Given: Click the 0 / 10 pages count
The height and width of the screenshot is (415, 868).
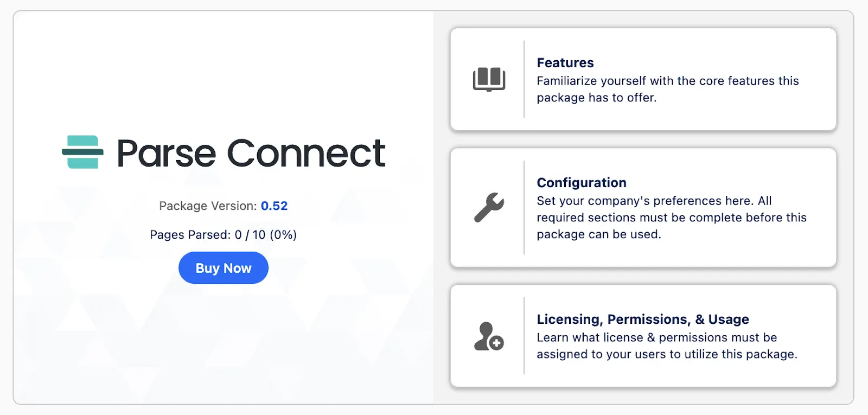Looking at the screenshot, I should click(x=250, y=235).
